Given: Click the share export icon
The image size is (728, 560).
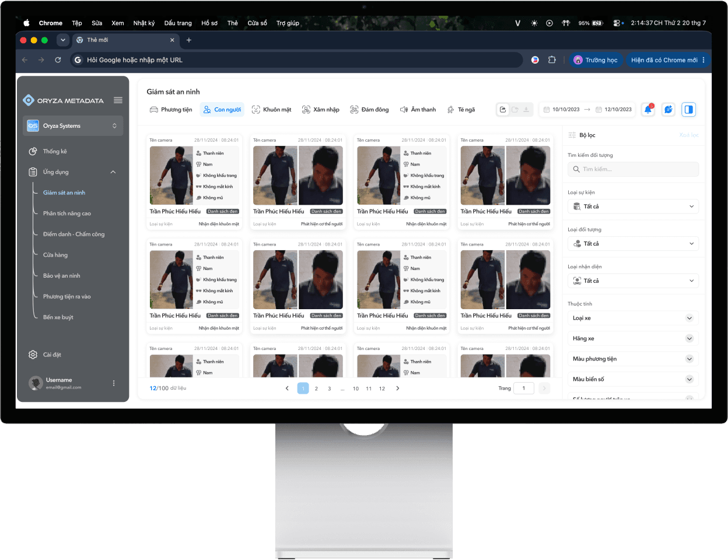Looking at the screenshot, I should (x=503, y=109).
